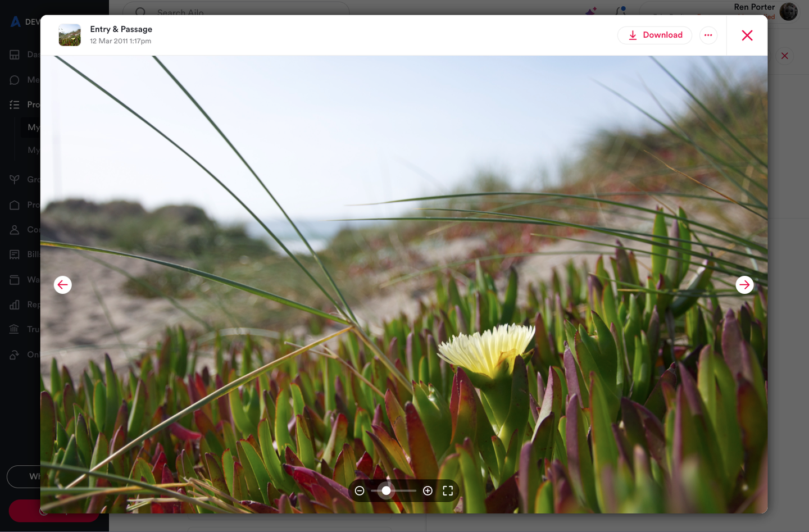Open the Ren Porter profile avatar
Screen dimensions: 809x532
(x=788, y=11)
